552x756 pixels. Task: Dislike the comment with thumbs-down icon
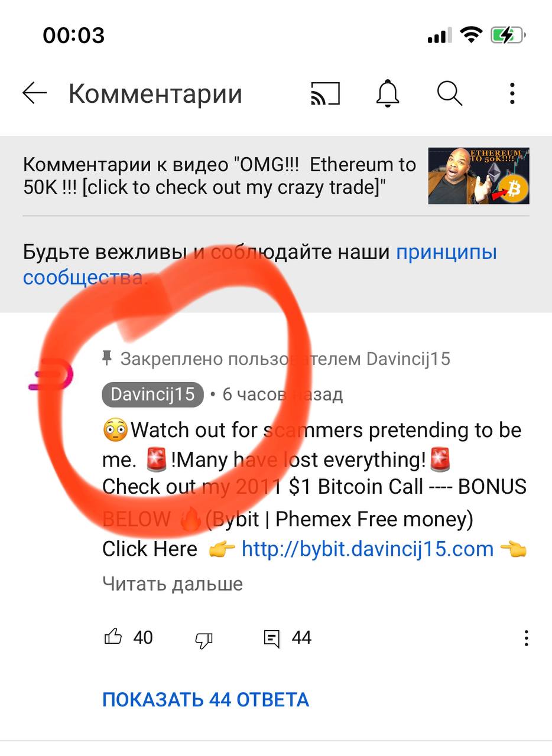click(204, 639)
